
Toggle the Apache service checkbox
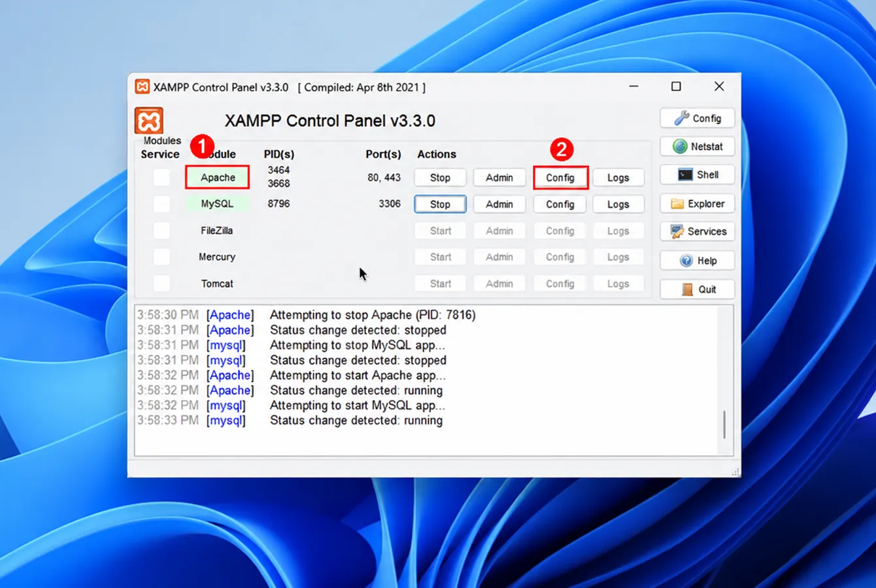tap(161, 178)
